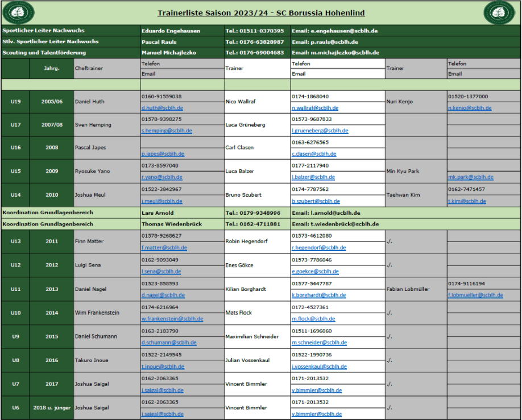Open email link l.balzer@scblh.de
Screen dimensions: 522x420
point(313,177)
